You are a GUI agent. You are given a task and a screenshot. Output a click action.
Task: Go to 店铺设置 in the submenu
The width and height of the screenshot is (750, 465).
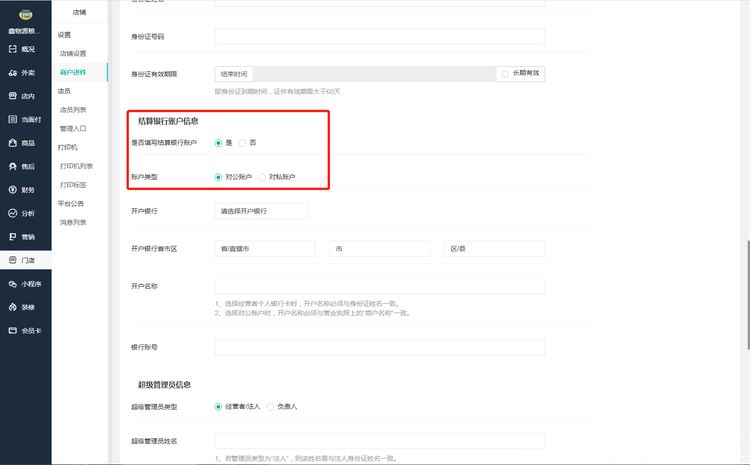[73, 54]
